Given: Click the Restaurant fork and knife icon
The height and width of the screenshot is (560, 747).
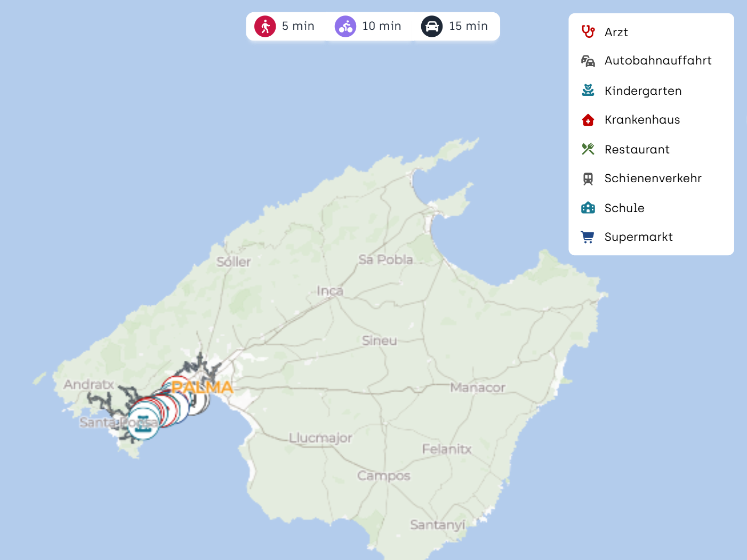Looking at the screenshot, I should pyautogui.click(x=588, y=149).
